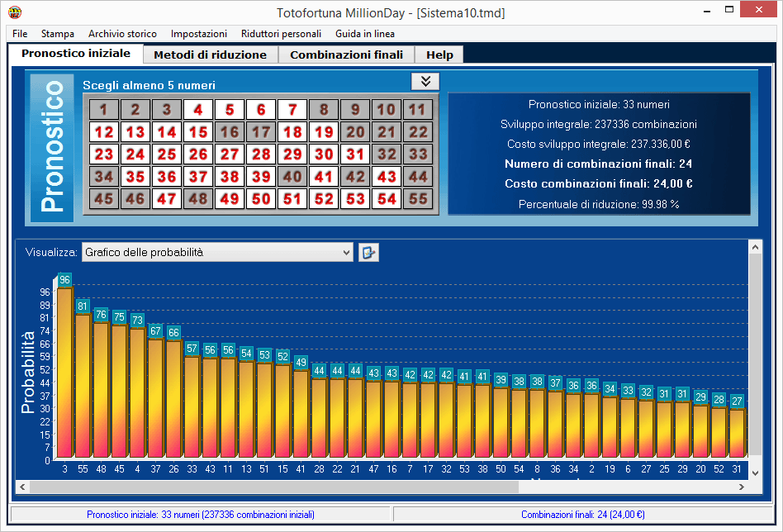Toggle number 50 in the number grid

[x=261, y=199]
